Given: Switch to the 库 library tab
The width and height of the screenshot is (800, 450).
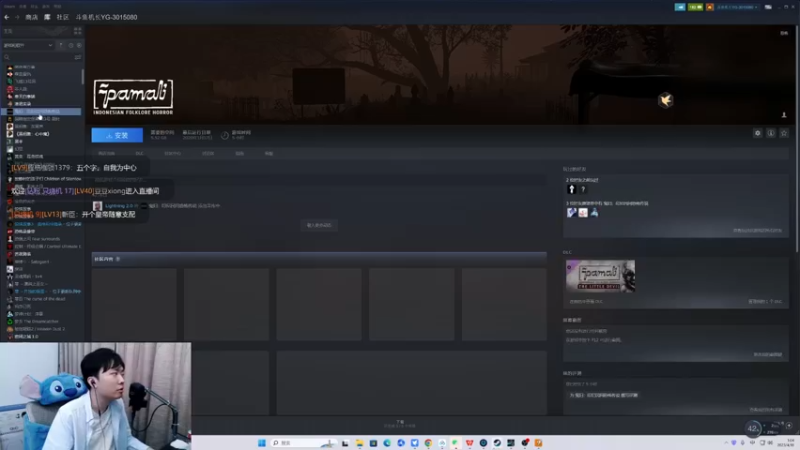Looking at the screenshot, I should click(47, 17).
